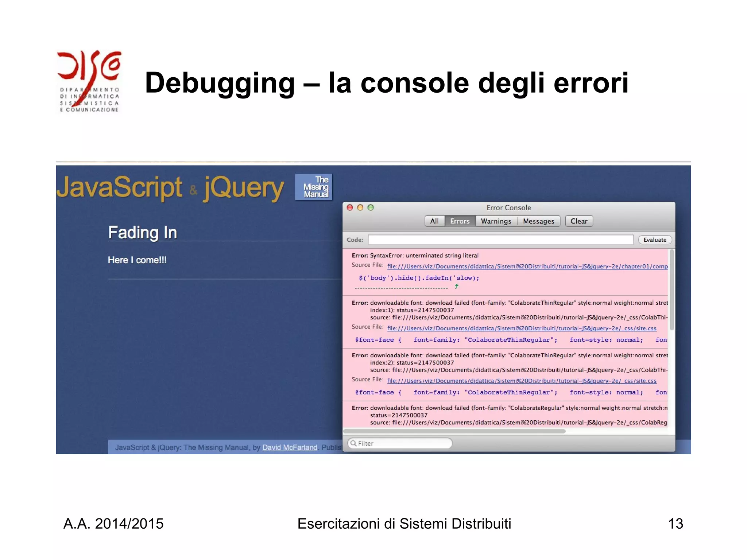Click the vertical scrollbar of error list
The image size is (747, 560).
671,290
